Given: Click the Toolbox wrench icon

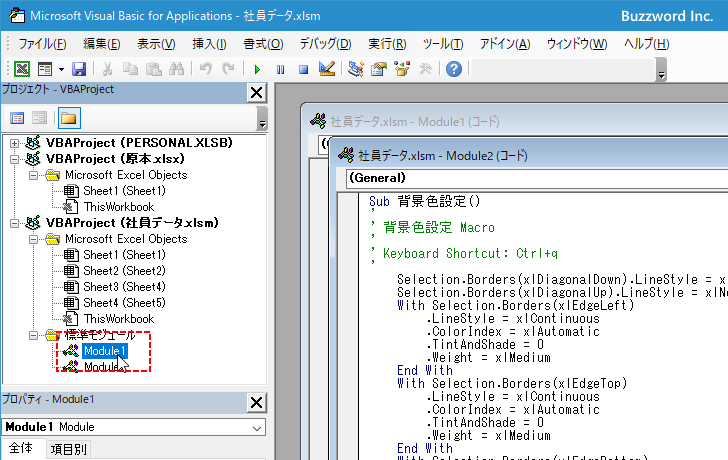Looking at the screenshot, I should tap(425, 69).
